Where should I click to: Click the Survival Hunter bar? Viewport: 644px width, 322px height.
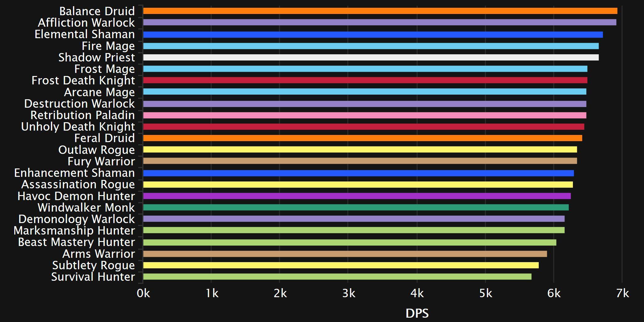337,277
